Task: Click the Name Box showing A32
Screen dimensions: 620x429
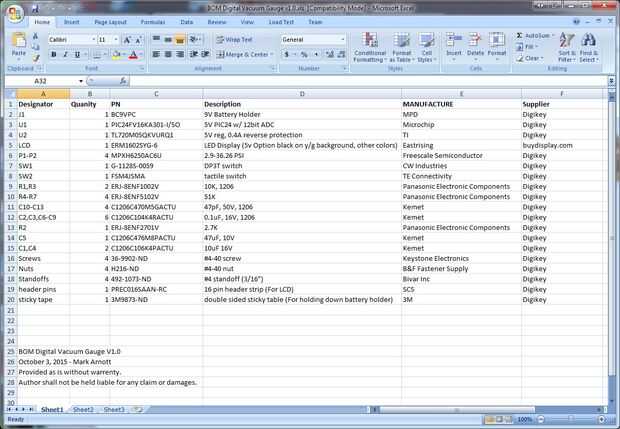Action: pos(45,81)
